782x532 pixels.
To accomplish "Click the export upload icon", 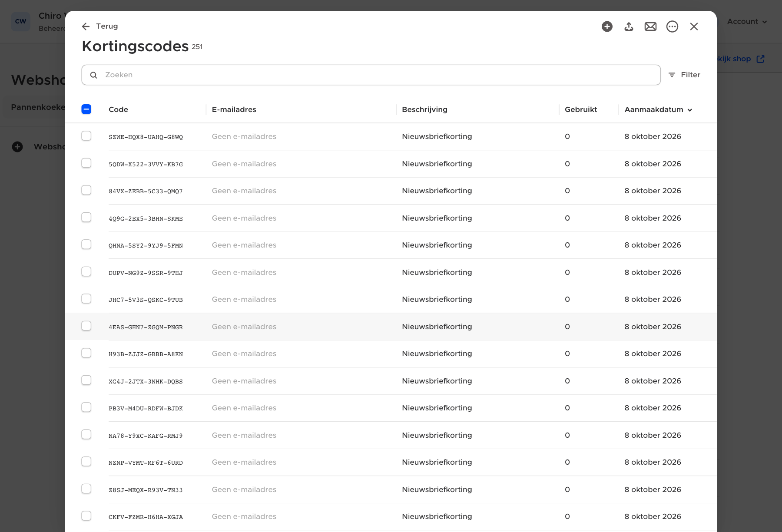I will [629, 26].
